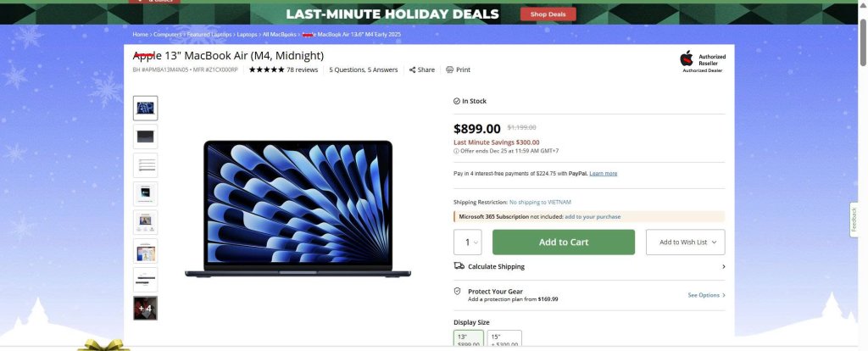The width and height of the screenshot is (868, 351).
Task: Open All MacBooks breadcrumb link
Action: coord(280,35)
